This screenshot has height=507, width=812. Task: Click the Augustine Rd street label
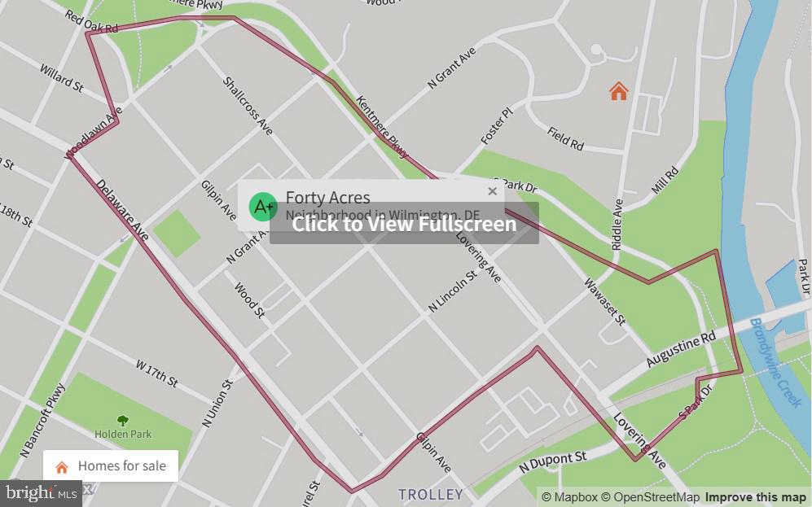[681, 349]
